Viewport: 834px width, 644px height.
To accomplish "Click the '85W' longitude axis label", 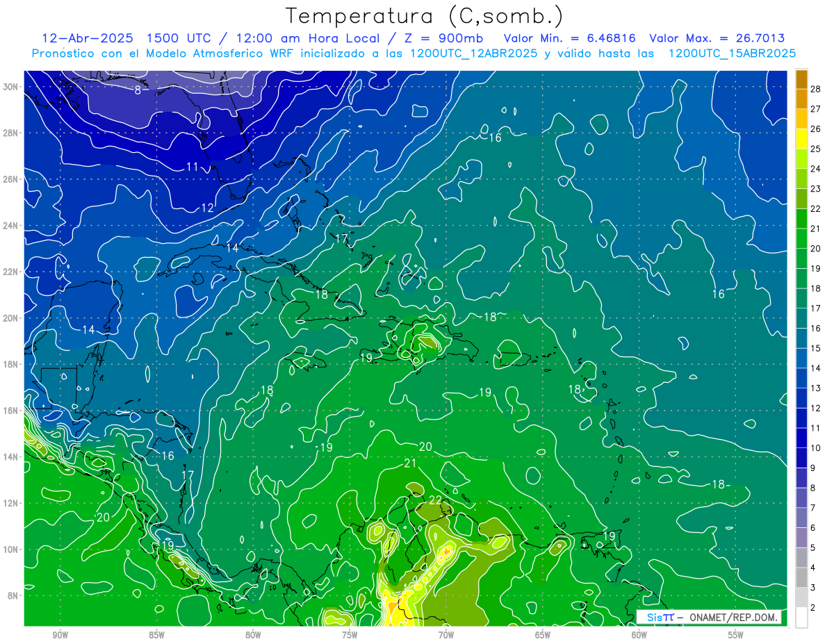I will [x=156, y=634].
